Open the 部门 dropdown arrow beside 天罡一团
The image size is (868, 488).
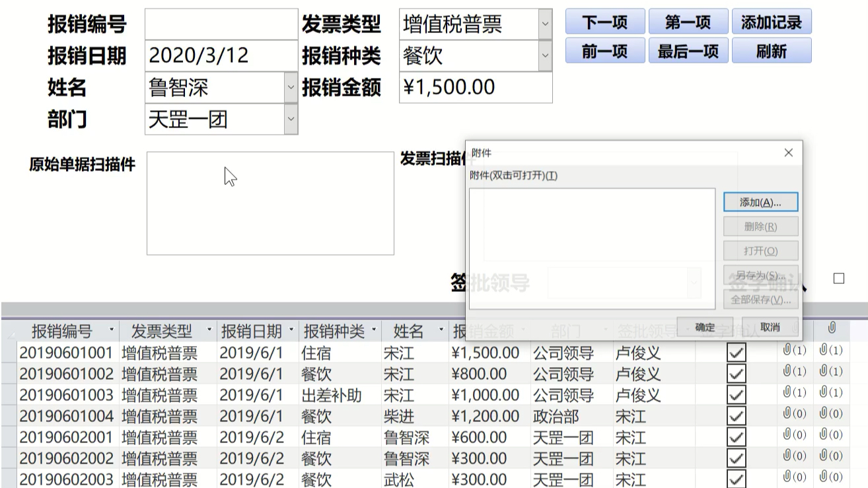click(291, 119)
